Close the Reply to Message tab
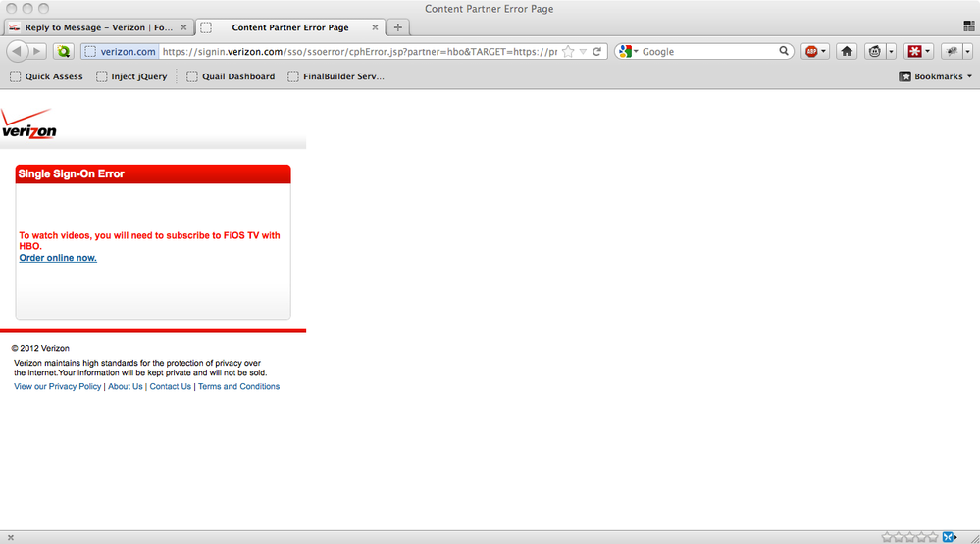Image resolution: width=980 pixels, height=544 pixels. pyautogui.click(x=183, y=27)
